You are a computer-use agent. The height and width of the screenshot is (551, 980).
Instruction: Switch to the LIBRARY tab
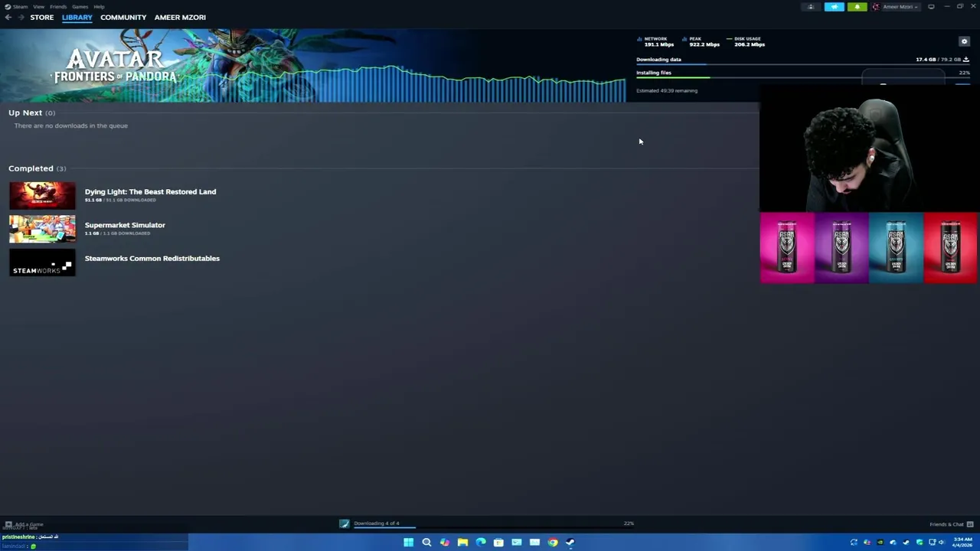tap(77, 17)
